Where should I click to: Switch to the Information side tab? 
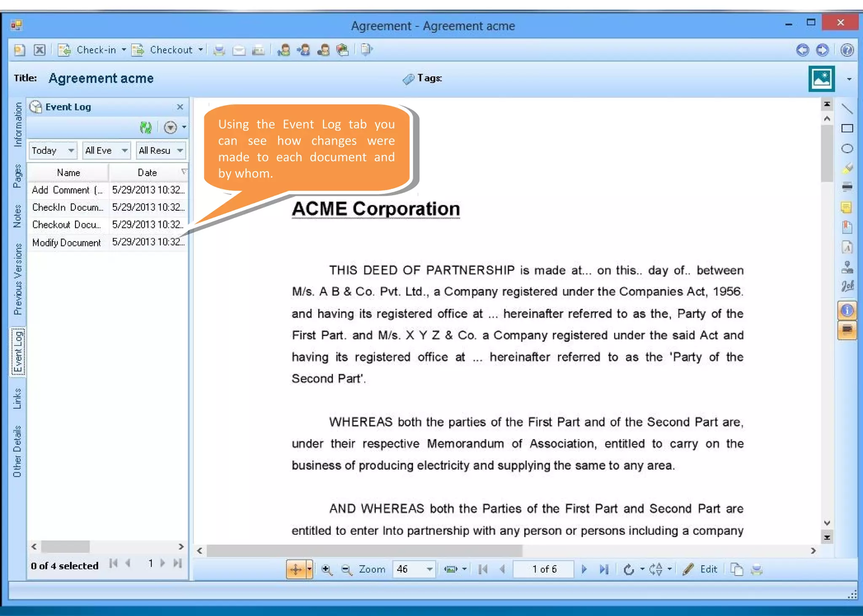[17, 125]
